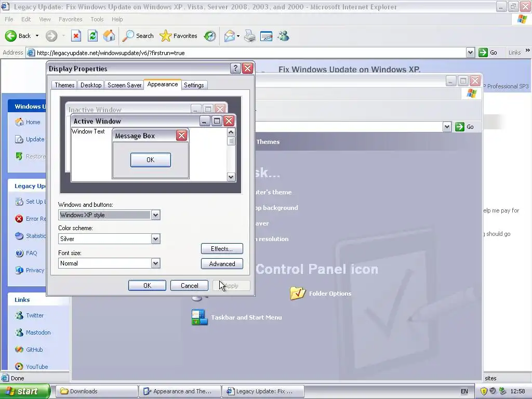Click Go in the Control Panel window
The width and height of the screenshot is (532, 399).
[464, 127]
